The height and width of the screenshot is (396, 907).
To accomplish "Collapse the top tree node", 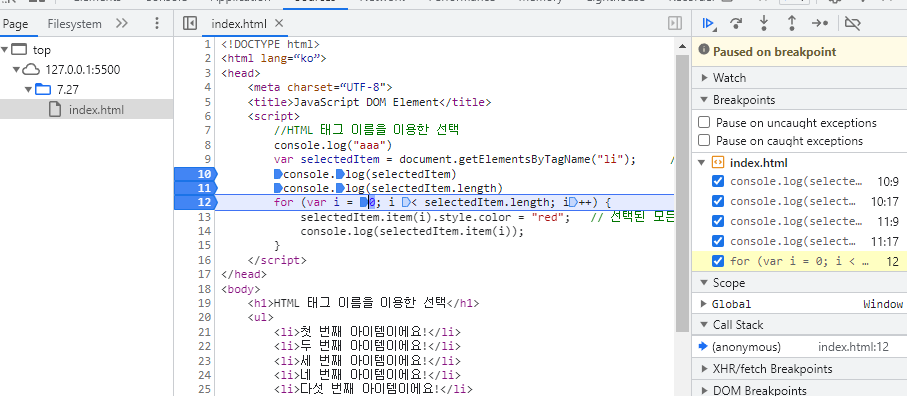I will 5,50.
